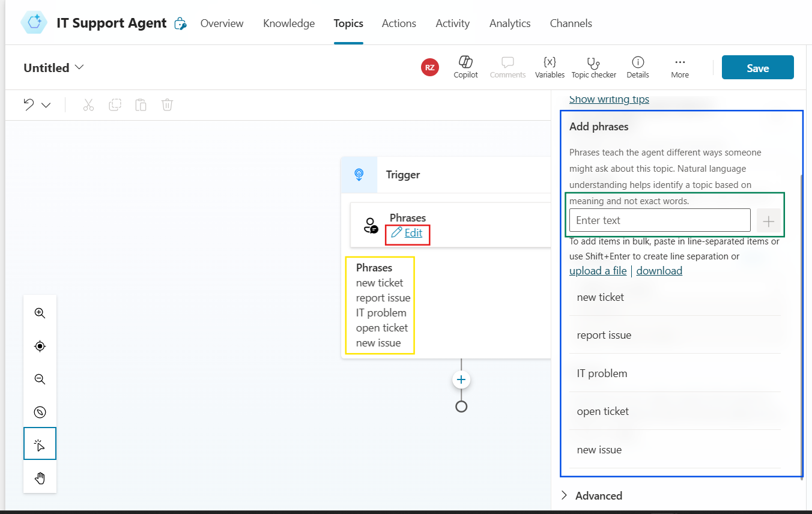Select the zoom in tool on canvas toolbar
Image resolution: width=812 pixels, height=514 pixels.
click(x=40, y=313)
